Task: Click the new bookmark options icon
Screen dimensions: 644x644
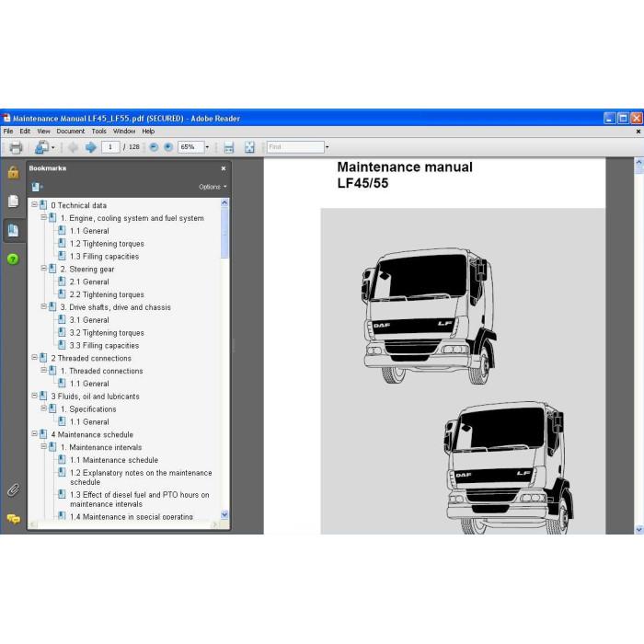Action: [37, 188]
